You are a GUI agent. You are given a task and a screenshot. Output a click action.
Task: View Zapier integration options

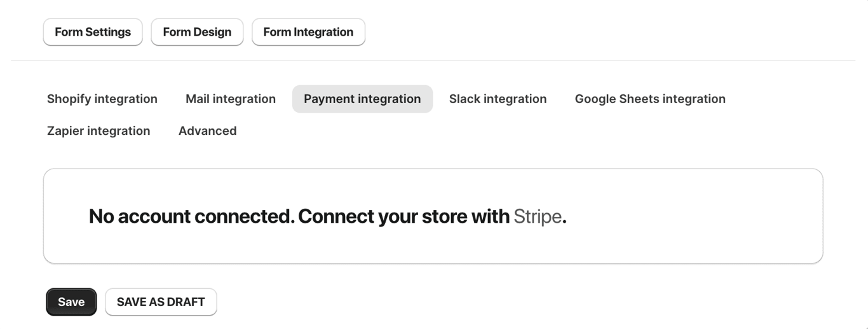[98, 130]
